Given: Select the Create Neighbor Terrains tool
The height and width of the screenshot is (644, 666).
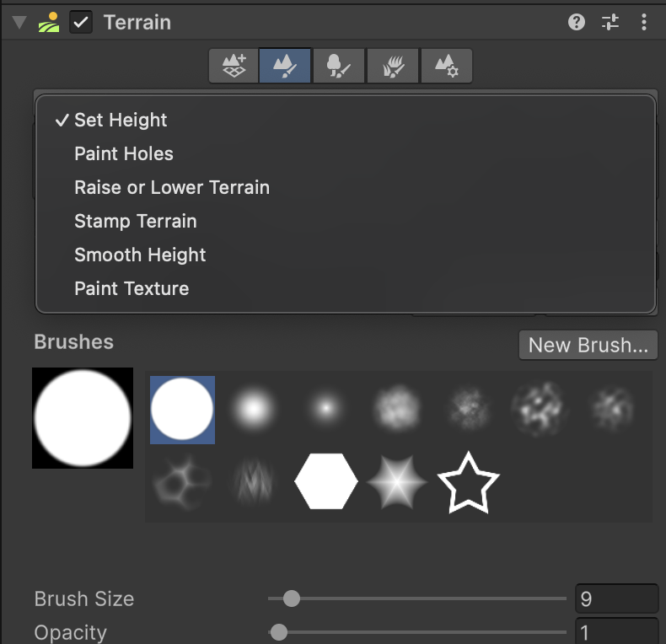Looking at the screenshot, I should (234, 66).
